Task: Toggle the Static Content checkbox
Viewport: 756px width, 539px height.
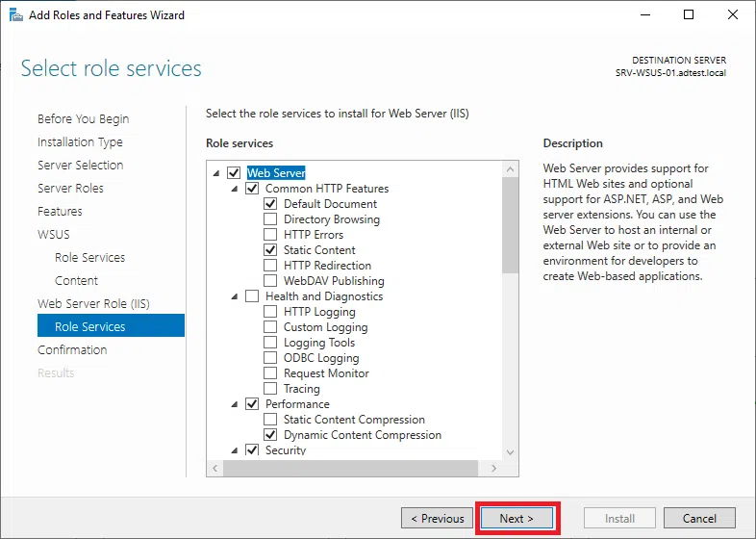Action: point(270,250)
